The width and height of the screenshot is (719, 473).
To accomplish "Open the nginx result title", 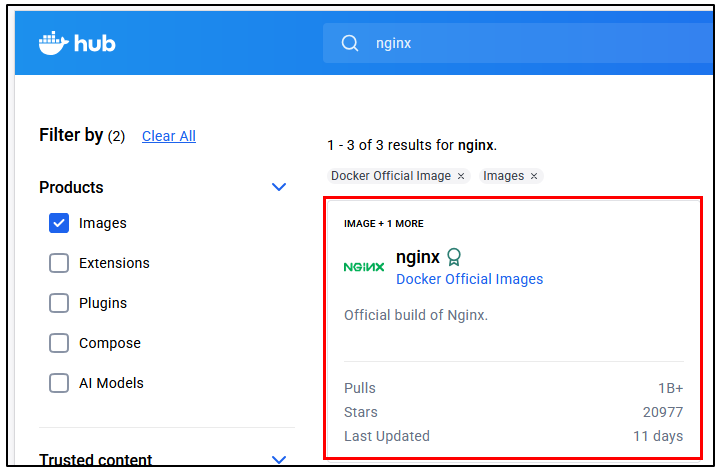I will [x=417, y=257].
